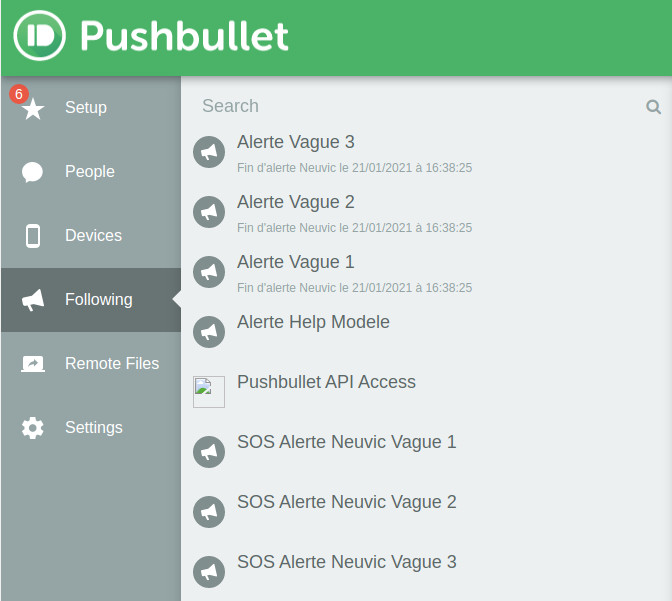The image size is (672, 601).
Task: Open the Alerte Help Modele channel
Action: (x=313, y=322)
